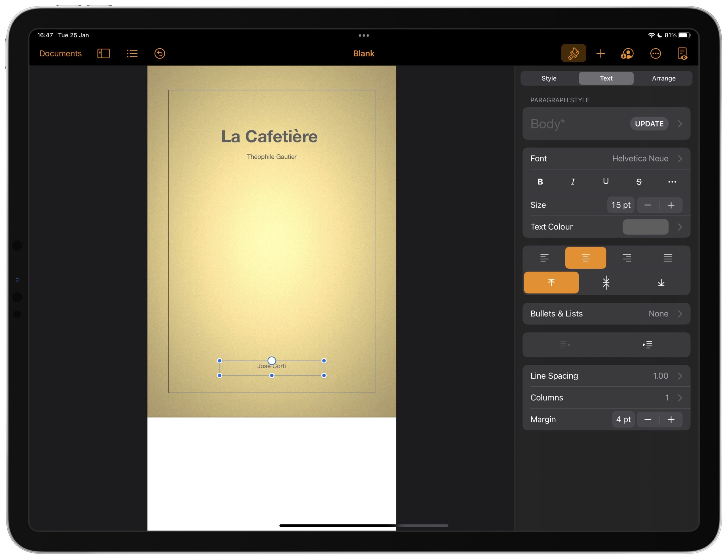Toggle center vertical alignment icon
This screenshot has width=728, height=560.
point(606,283)
